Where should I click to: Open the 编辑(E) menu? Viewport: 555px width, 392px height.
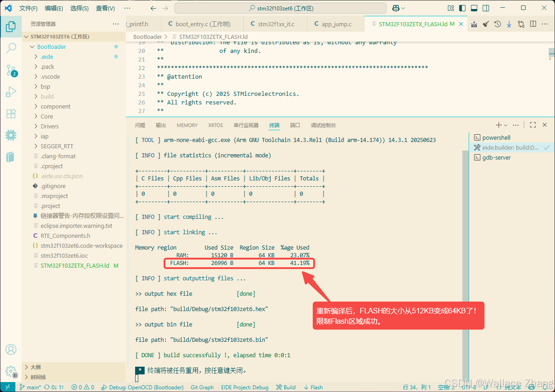54,8
